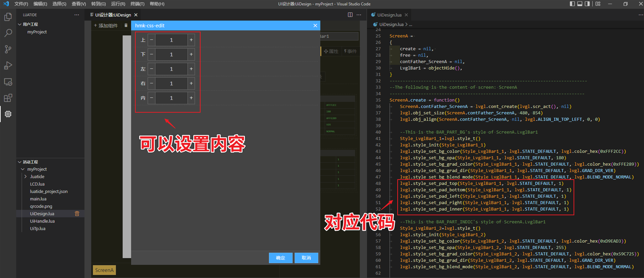Open luatide_project.json file
This screenshot has width=644, height=278.
point(49,191)
